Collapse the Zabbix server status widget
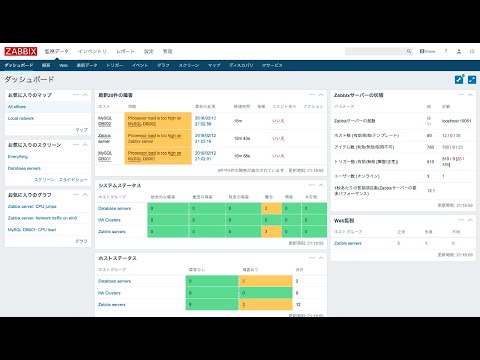 click(470, 95)
